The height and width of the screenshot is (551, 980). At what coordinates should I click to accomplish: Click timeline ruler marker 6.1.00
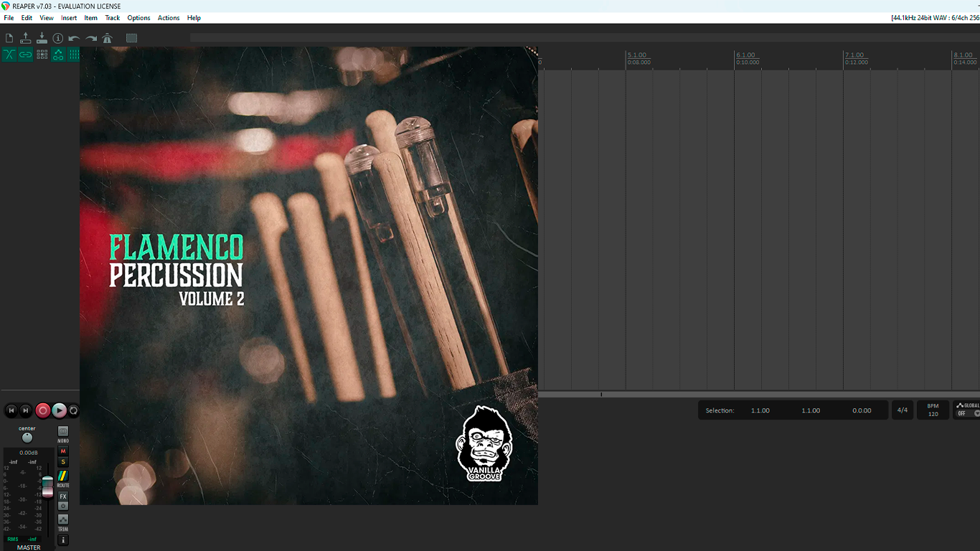[x=746, y=55]
